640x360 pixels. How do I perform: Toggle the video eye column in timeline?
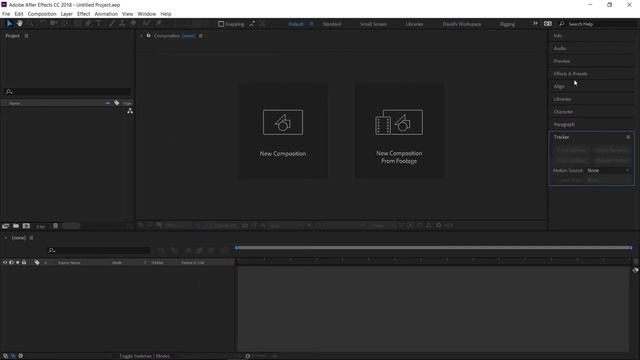[5, 262]
